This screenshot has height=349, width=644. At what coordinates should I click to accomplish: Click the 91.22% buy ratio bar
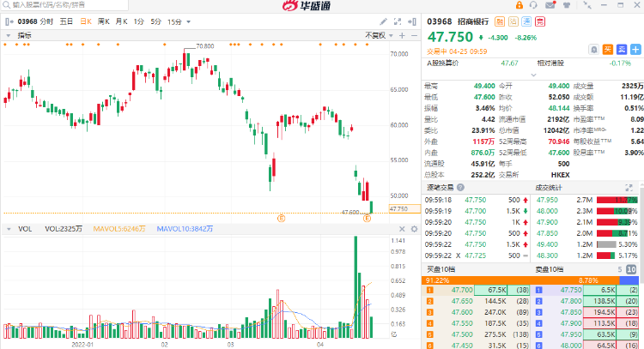pos(520,281)
